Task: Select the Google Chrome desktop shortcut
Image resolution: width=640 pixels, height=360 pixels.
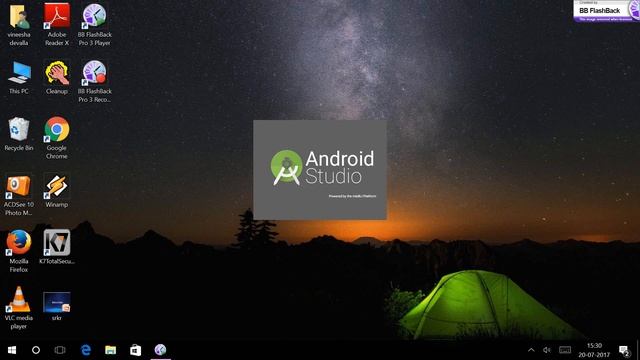Action: point(57,138)
